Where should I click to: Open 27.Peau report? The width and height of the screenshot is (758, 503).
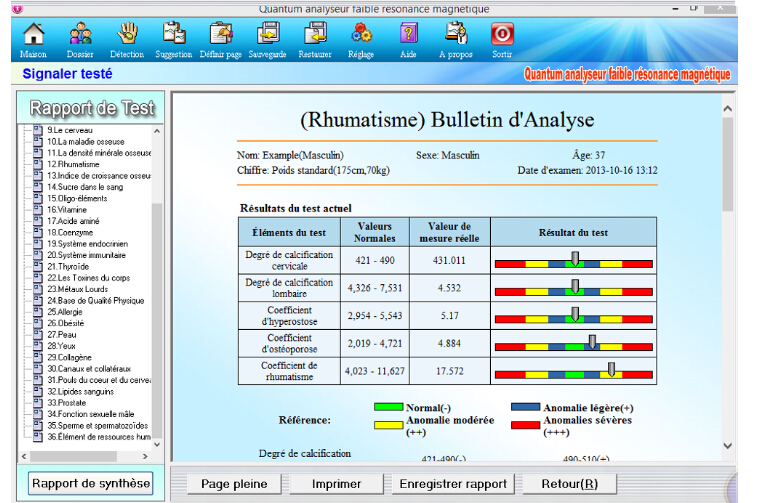click(x=62, y=334)
